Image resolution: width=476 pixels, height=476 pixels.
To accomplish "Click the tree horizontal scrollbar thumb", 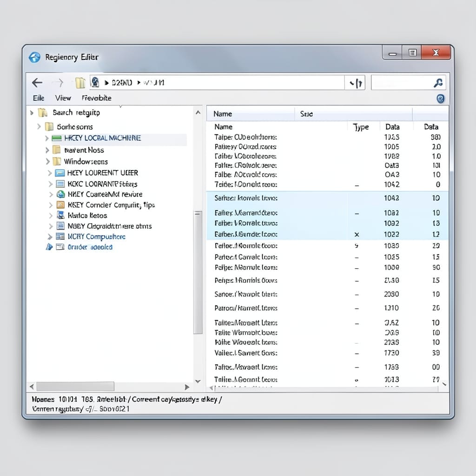I will (x=75, y=387).
